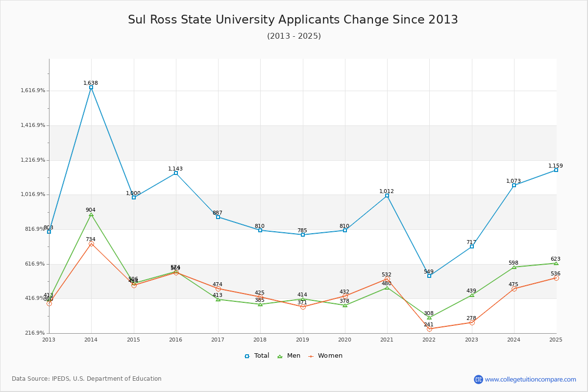Image resolution: width=588 pixels, height=392 pixels.
Task: Click the Women data point 241 for 2022
Action: point(429,329)
